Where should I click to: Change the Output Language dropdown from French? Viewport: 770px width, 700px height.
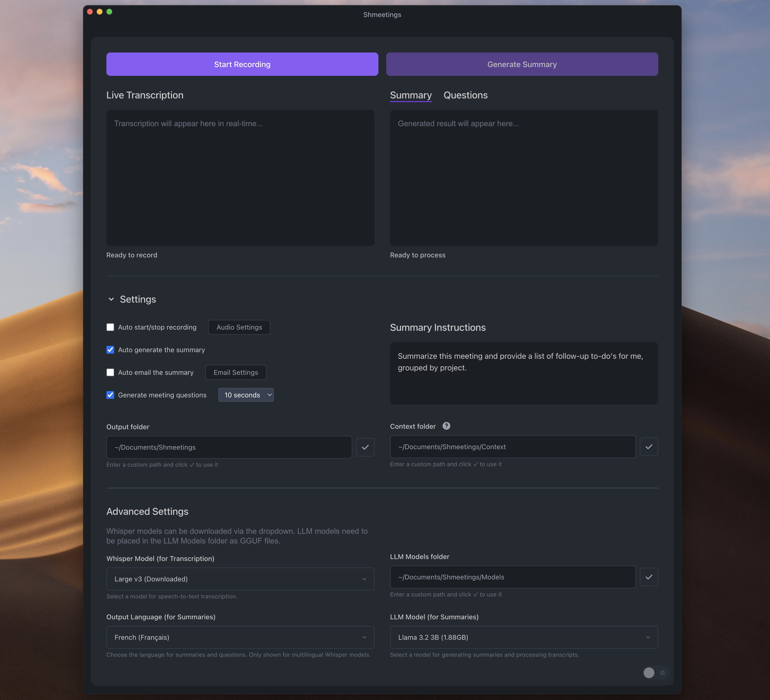tap(240, 637)
